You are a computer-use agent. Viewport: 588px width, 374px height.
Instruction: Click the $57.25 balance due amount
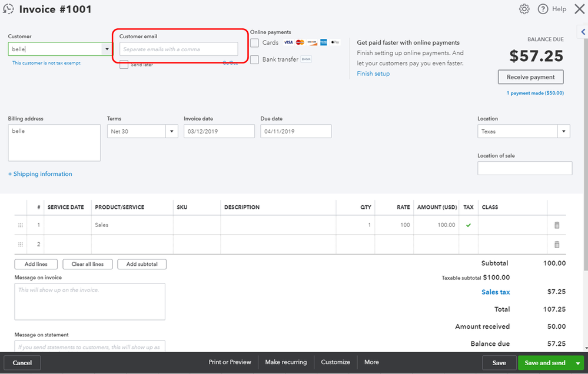[x=536, y=56]
